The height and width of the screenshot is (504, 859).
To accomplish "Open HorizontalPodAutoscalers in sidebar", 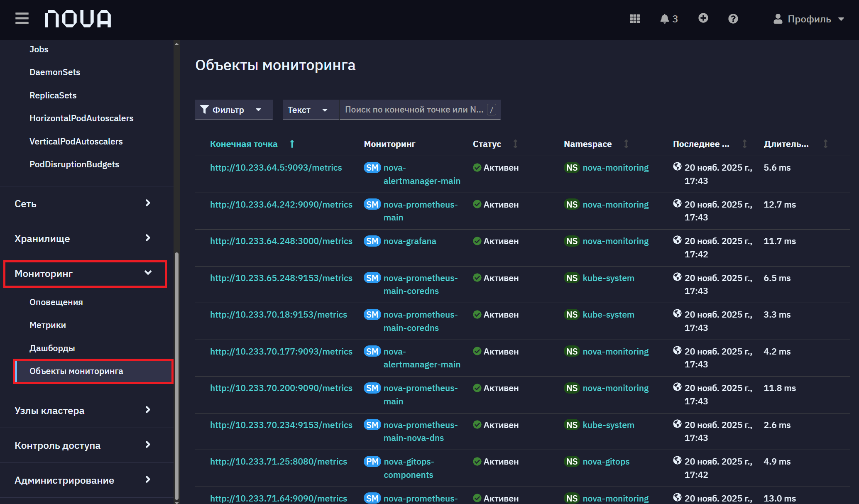I will [x=81, y=118].
